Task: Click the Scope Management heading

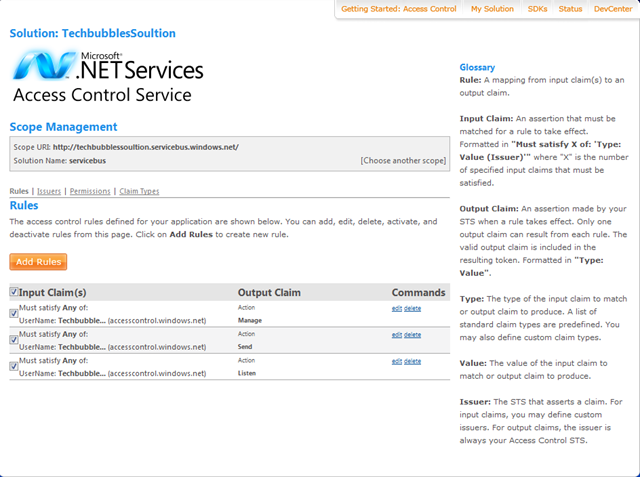Action: pos(63,127)
